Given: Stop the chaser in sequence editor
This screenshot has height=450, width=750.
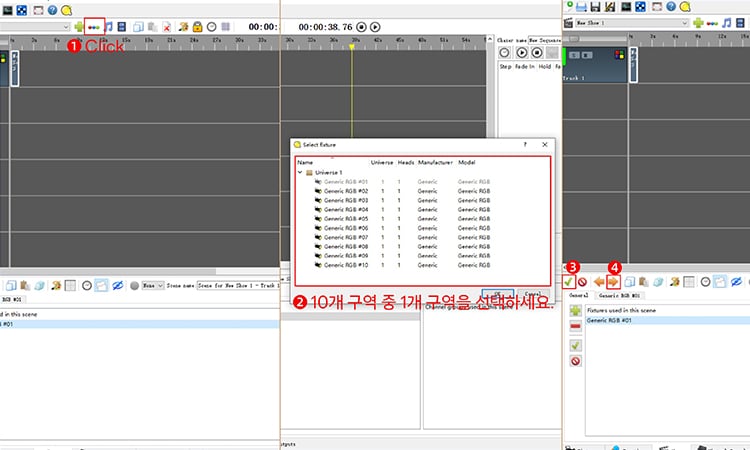Looking at the screenshot, I should (x=537, y=53).
